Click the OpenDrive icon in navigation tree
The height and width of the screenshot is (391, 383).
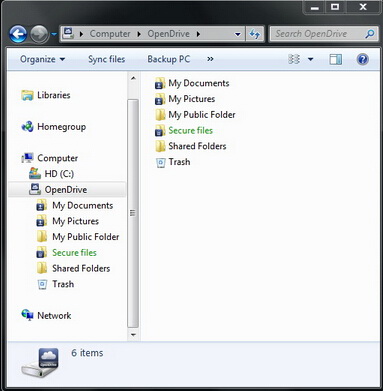(35, 189)
